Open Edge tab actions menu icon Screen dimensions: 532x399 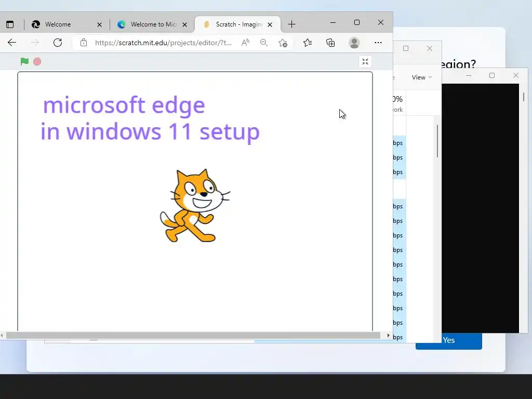point(10,24)
